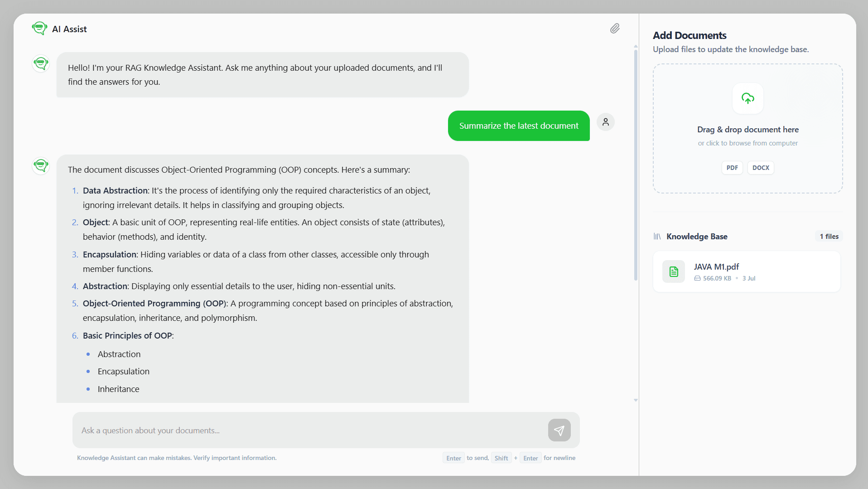Click 'or click to browse from computer' link
Viewport: 868px width, 489px height.
[x=747, y=143]
